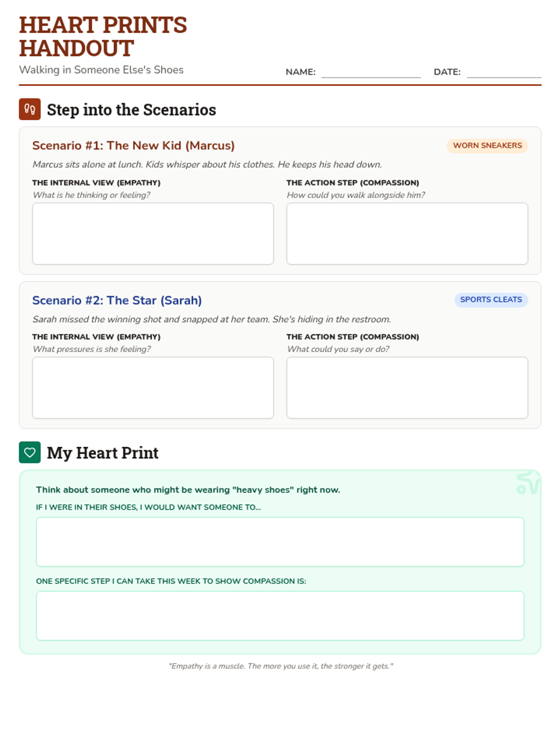The height and width of the screenshot is (747, 560).
Task: Click the footprints icon beside Step into the Scenarios
Action: click(29, 109)
